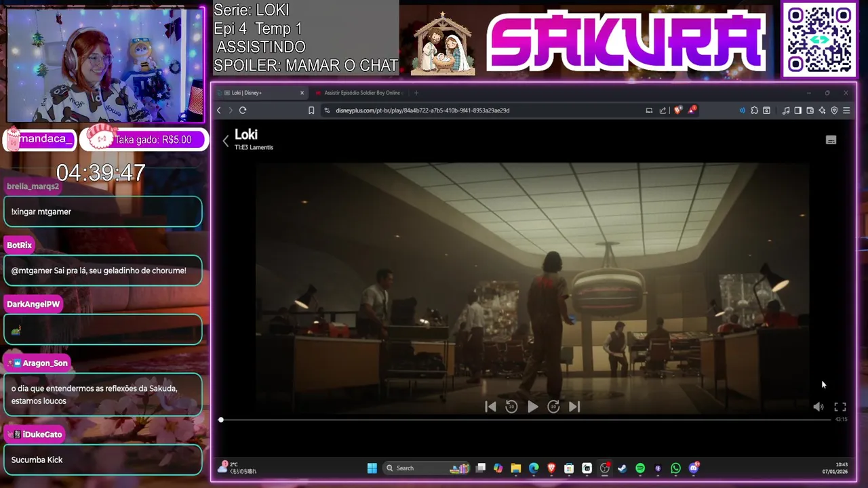Open the Leo AI assistant icon

click(x=822, y=110)
